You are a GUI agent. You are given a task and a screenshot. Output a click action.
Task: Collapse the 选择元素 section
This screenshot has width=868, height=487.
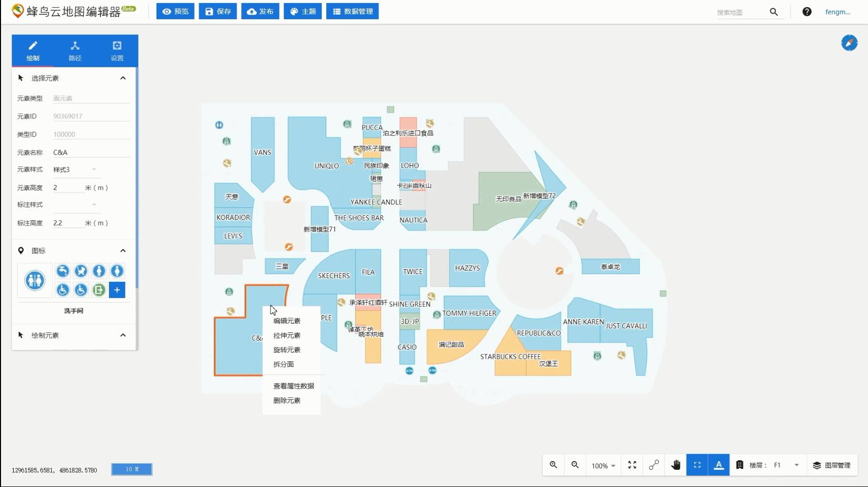(x=123, y=78)
